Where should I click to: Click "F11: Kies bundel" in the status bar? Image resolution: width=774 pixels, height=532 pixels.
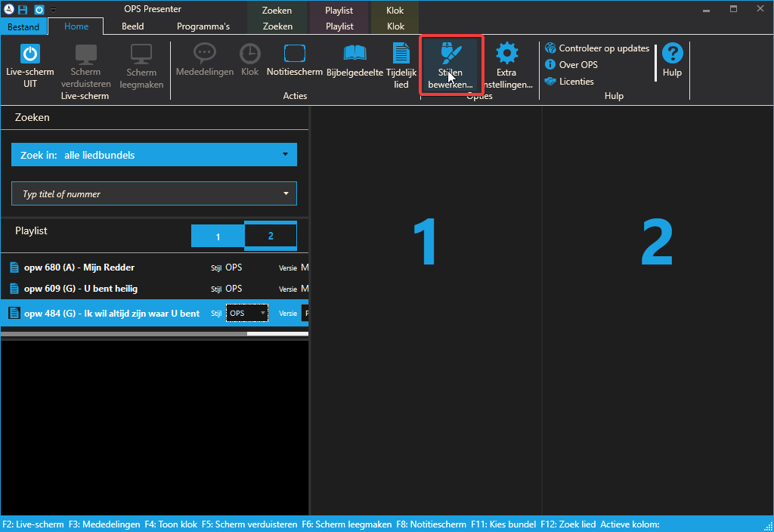[x=503, y=524]
